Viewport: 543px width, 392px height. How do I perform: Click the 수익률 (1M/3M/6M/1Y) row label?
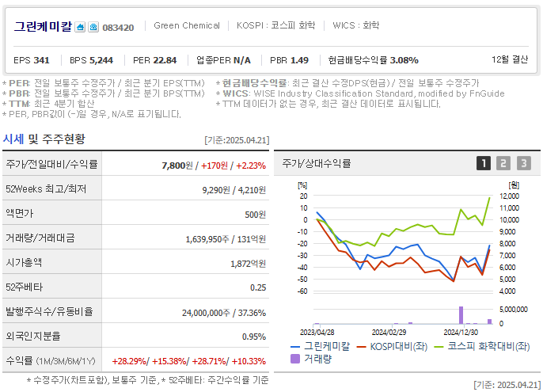coord(51,361)
